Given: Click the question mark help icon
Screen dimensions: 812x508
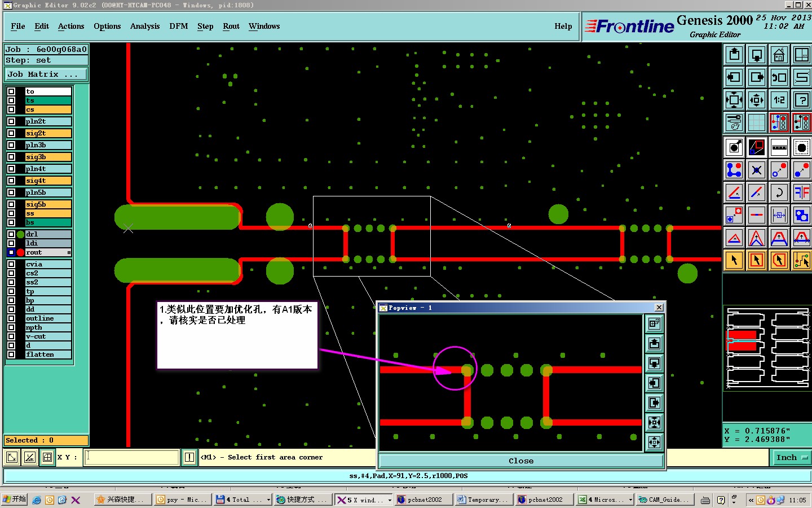Looking at the screenshot, I should [801, 100].
